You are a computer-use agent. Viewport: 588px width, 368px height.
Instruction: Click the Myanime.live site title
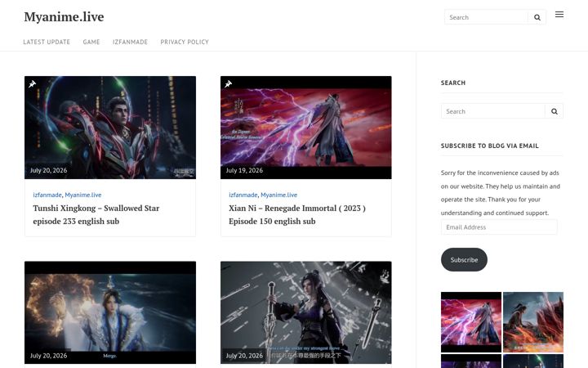point(64,17)
